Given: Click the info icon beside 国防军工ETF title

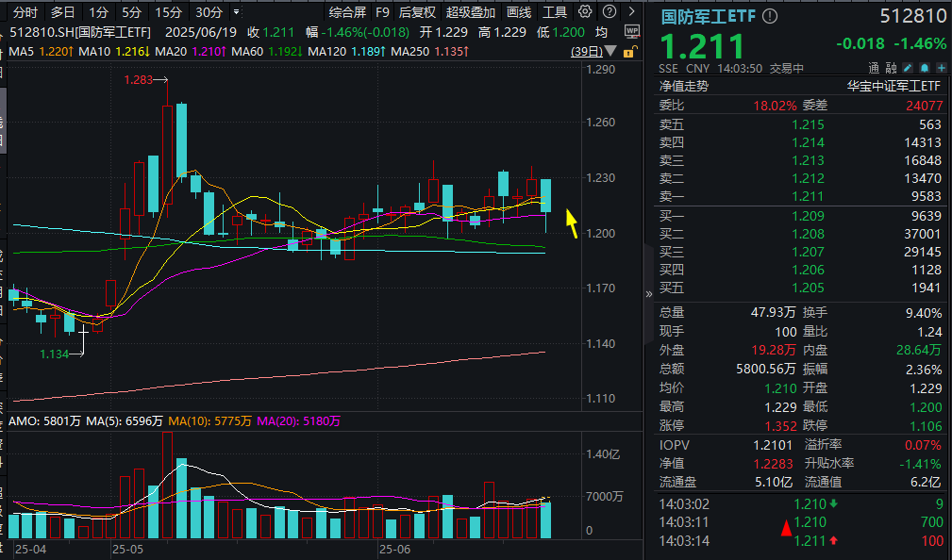Looking at the screenshot, I should pos(771,17).
